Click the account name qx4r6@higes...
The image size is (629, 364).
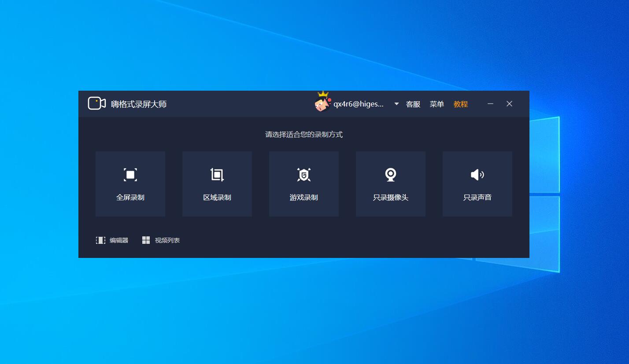pos(359,104)
